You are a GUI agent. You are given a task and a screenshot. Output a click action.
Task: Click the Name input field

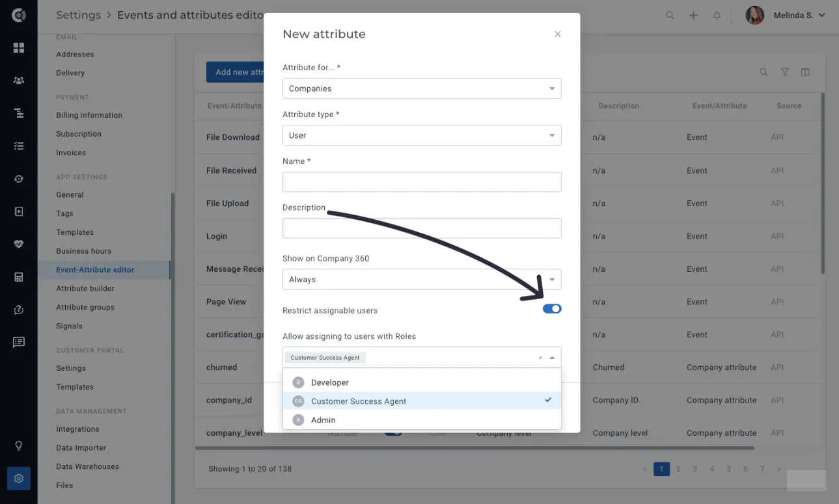[422, 182]
